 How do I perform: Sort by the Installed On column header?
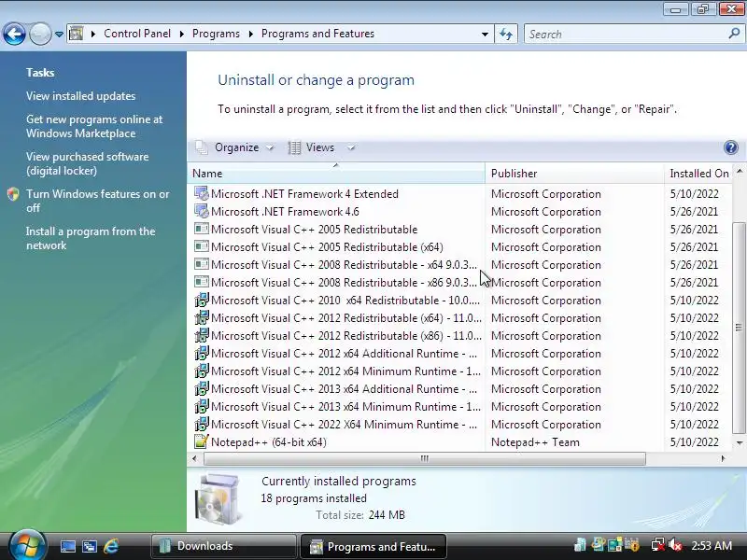pos(698,174)
